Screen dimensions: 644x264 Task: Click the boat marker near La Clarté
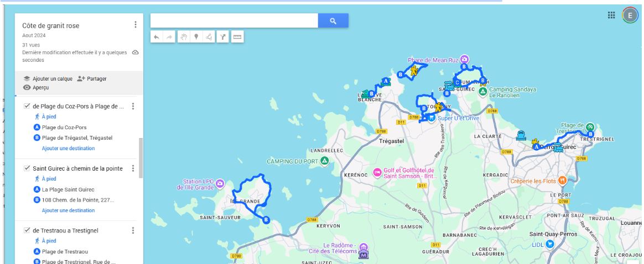click(x=521, y=136)
